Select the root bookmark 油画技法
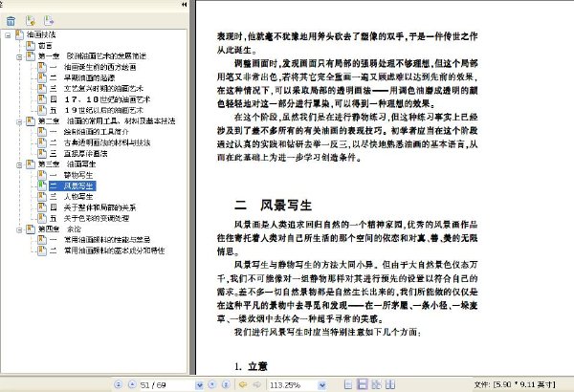 (x=41, y=34)
